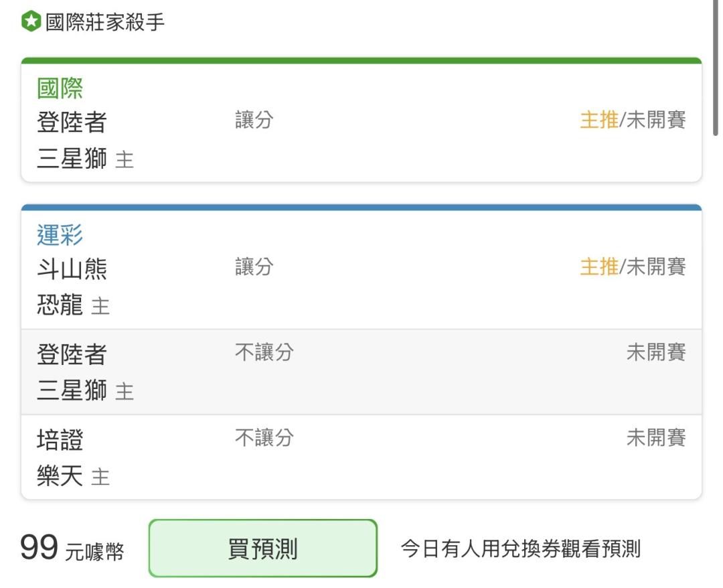Click 讓分 label in 斗山熊 match
The height and width of the screenshot is (588, 723).
pos(254,267)
